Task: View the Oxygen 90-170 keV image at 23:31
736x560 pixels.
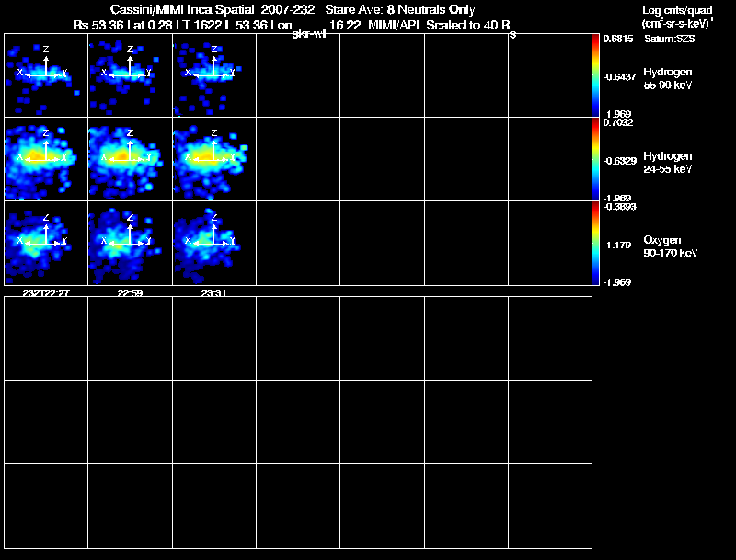Action: (x=214, y=243)
